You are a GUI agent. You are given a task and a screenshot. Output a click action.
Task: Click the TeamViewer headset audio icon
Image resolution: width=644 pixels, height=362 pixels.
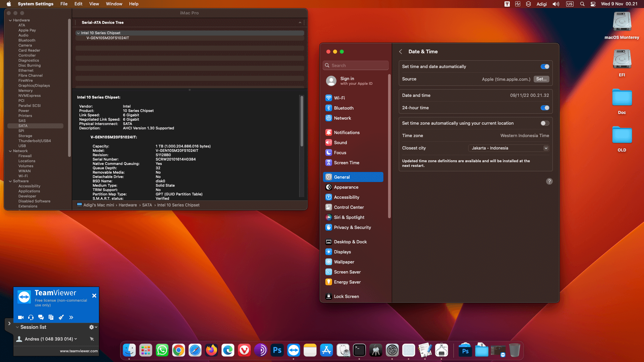click(31, 317)
